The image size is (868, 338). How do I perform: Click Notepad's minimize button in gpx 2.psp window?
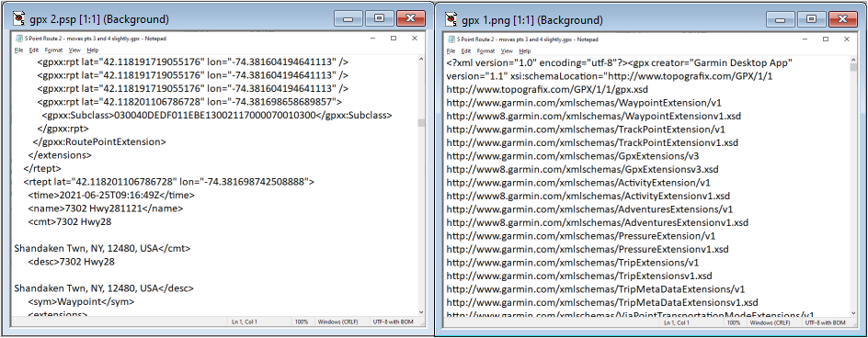373,39
